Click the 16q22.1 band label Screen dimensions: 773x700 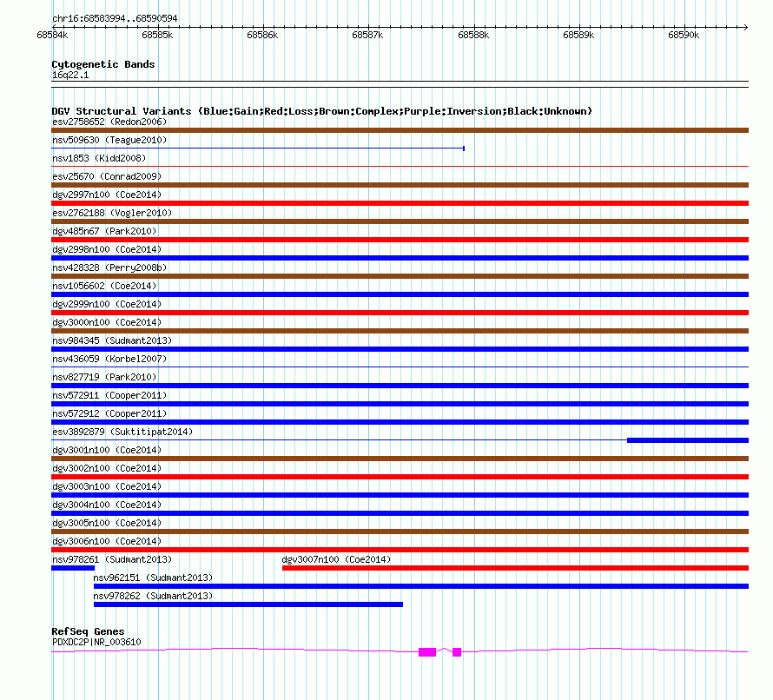[x=70, y=75]
